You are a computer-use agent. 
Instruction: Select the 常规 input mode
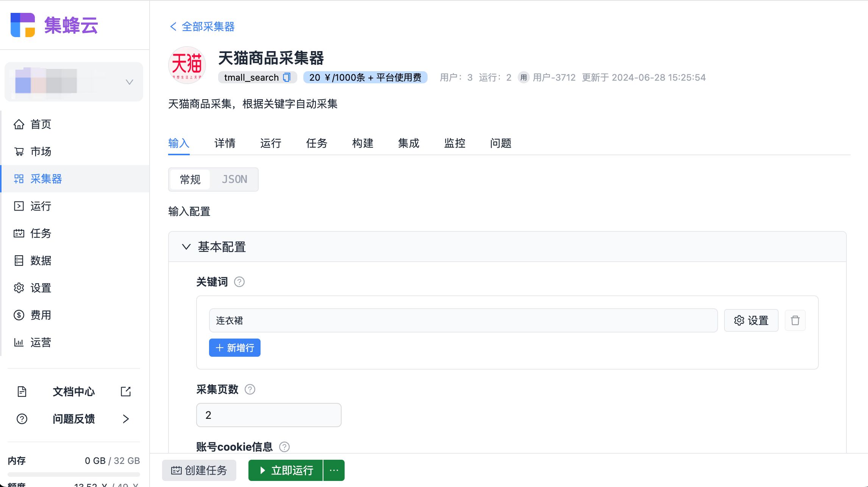pos(190,180)
